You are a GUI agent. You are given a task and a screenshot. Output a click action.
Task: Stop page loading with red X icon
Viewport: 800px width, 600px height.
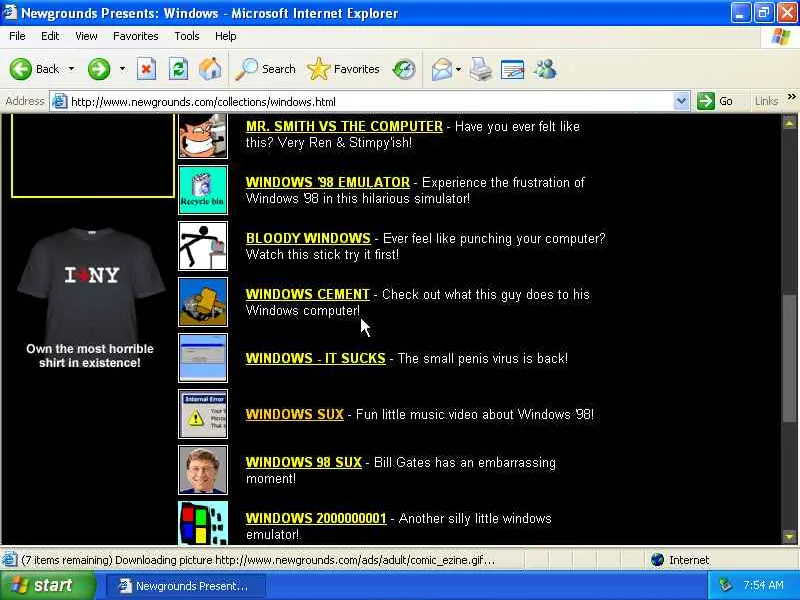click(x=146, y=69)
